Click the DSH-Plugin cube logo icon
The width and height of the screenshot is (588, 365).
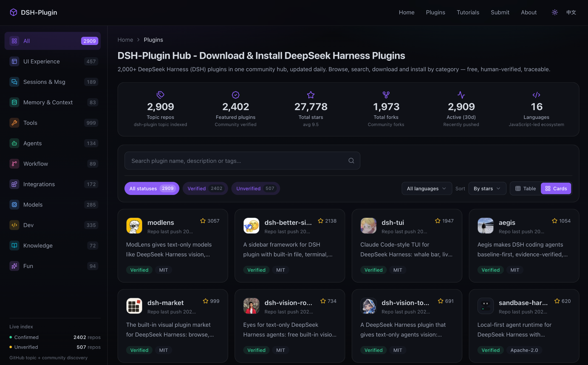pos(13,12)
